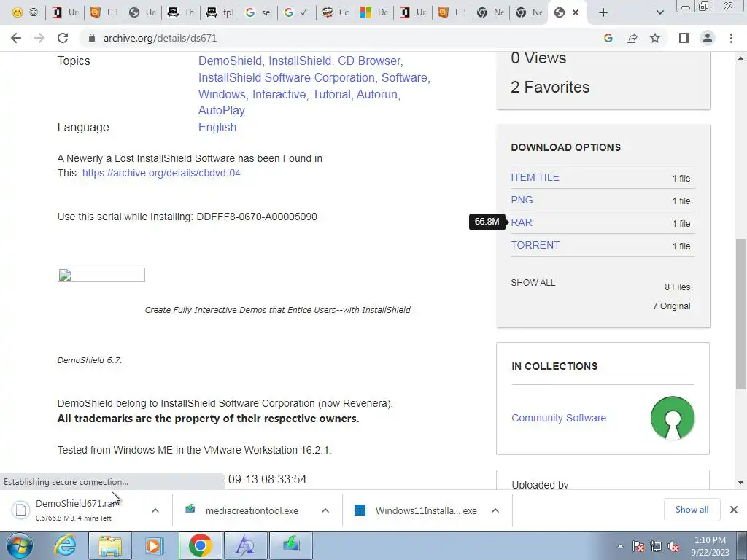747x560 pixels.
Task: Close the downloads bar
Action: (x=734, y=510)
